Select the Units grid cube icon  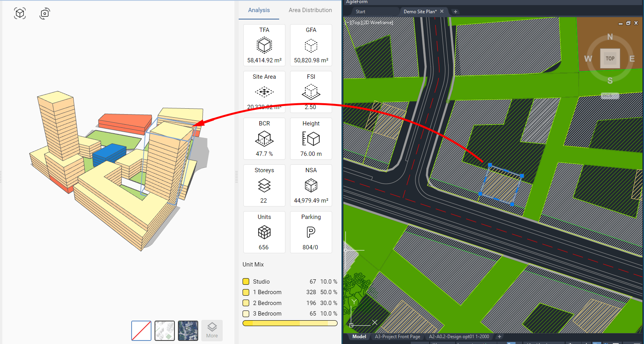click(x=264, y=232)
